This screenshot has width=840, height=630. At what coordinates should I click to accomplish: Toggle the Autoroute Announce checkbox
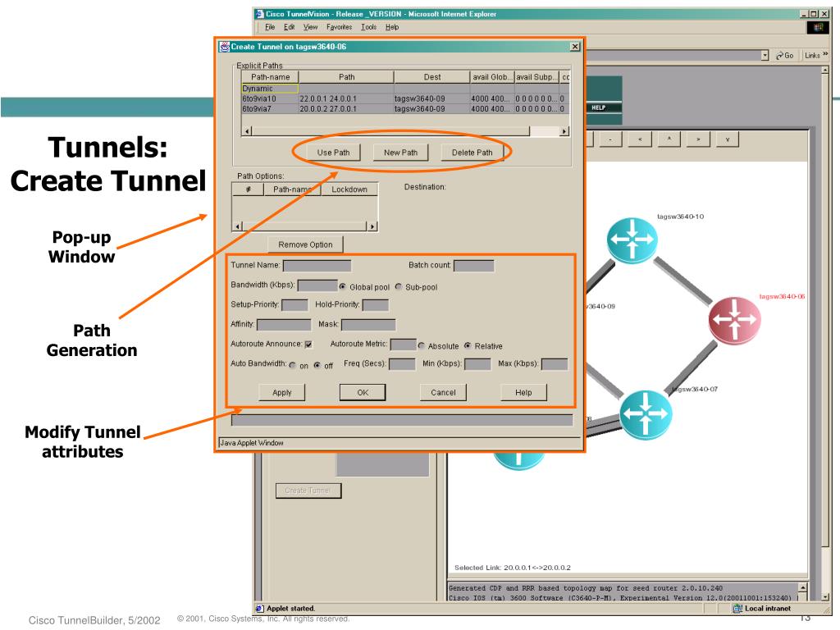pos(308,345)
